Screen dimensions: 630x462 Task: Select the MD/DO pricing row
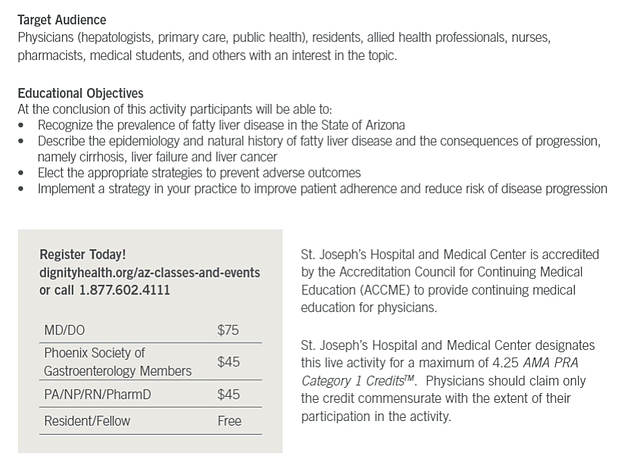pyautogui.click(x=150, y=330)
